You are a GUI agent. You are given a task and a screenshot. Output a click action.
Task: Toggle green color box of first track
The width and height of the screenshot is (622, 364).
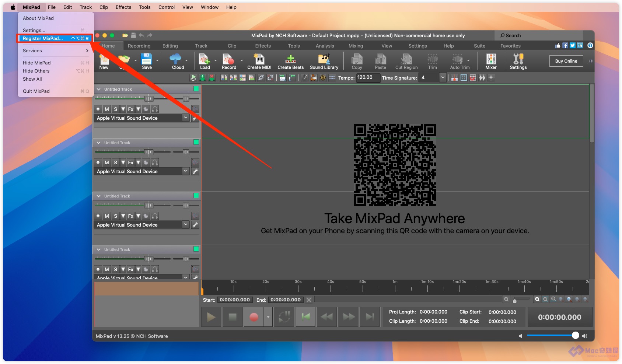pyautogui.click(x=196, y=89)
